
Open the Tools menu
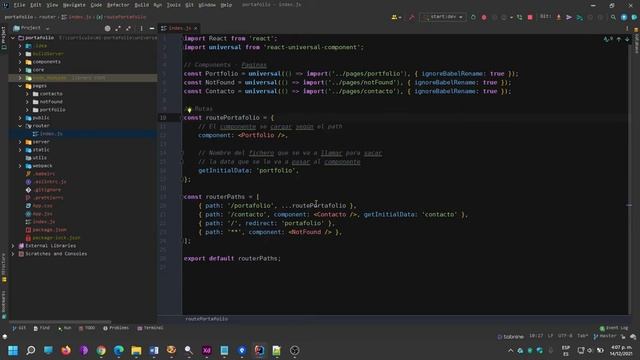173,5
